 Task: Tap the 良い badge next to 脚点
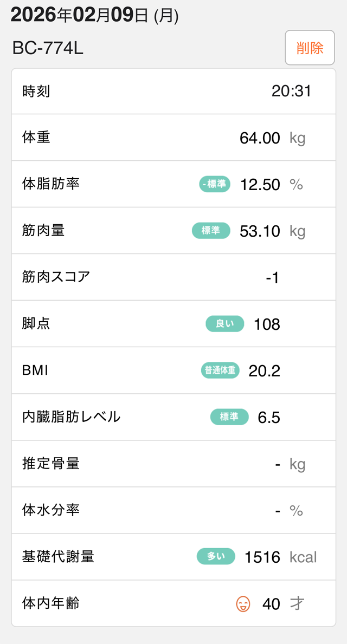click(x=224, y=324)
